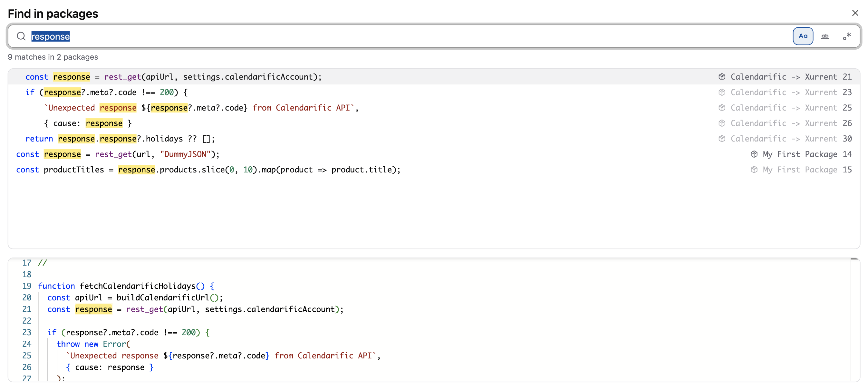Click 'Calendarific -> Xurrent 25' package label
The height and width of the screenshot is (390, 868).
pos(791,108)
